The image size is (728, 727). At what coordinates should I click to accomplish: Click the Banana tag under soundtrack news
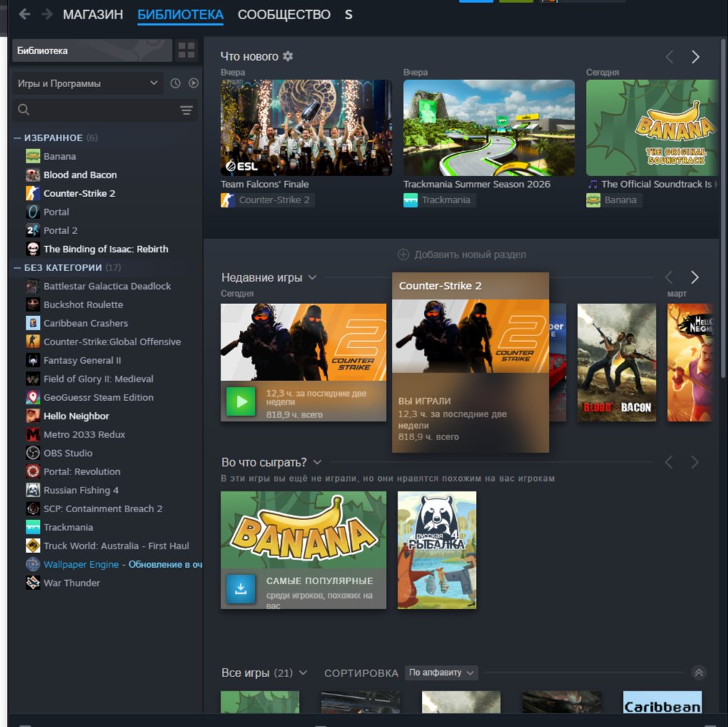pyautogui.click(x=614, y=200)
